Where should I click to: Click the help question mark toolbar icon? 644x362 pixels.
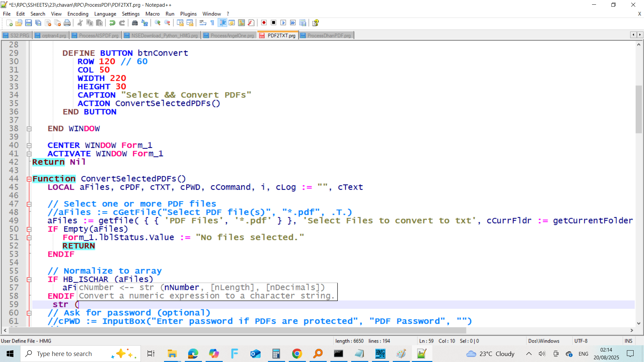(x=316, y=23)
